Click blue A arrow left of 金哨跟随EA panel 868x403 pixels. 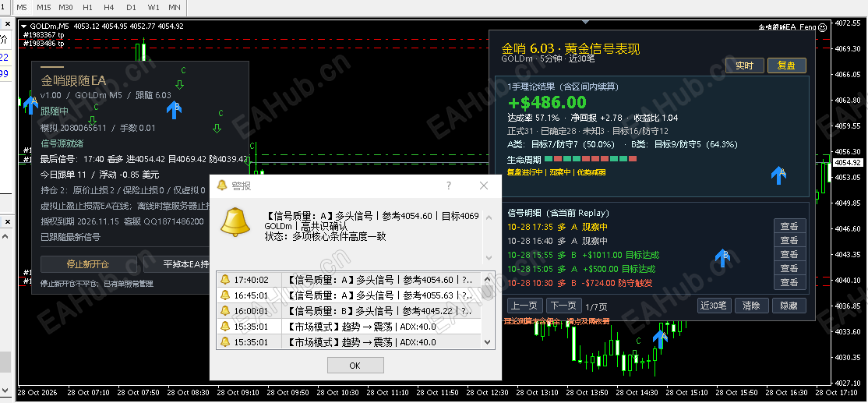[30, 104]
